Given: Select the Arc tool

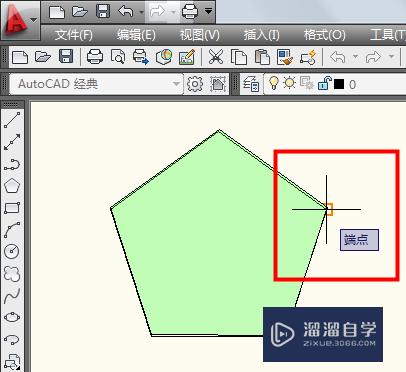Looking at the screenshot, I should pos(12,230).
